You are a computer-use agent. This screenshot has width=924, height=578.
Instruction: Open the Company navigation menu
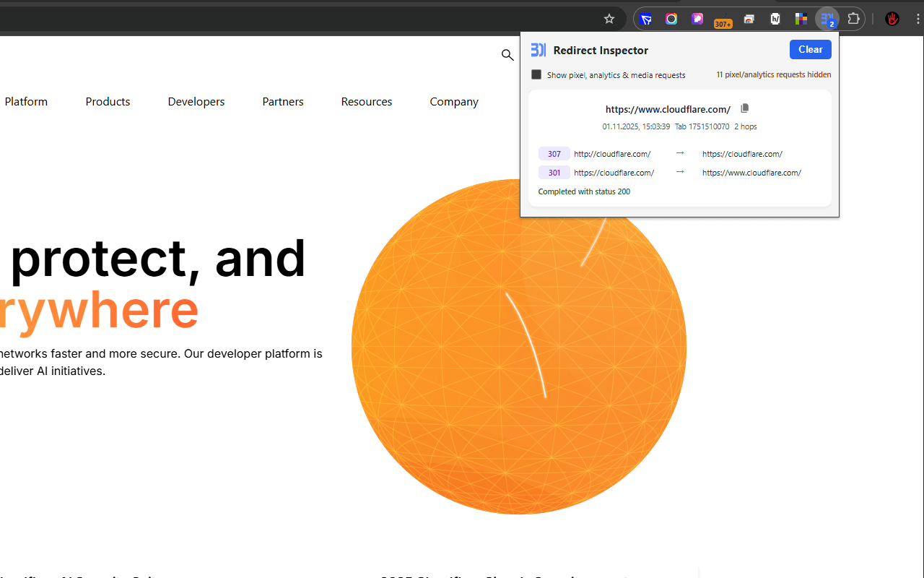pos(454,102)
